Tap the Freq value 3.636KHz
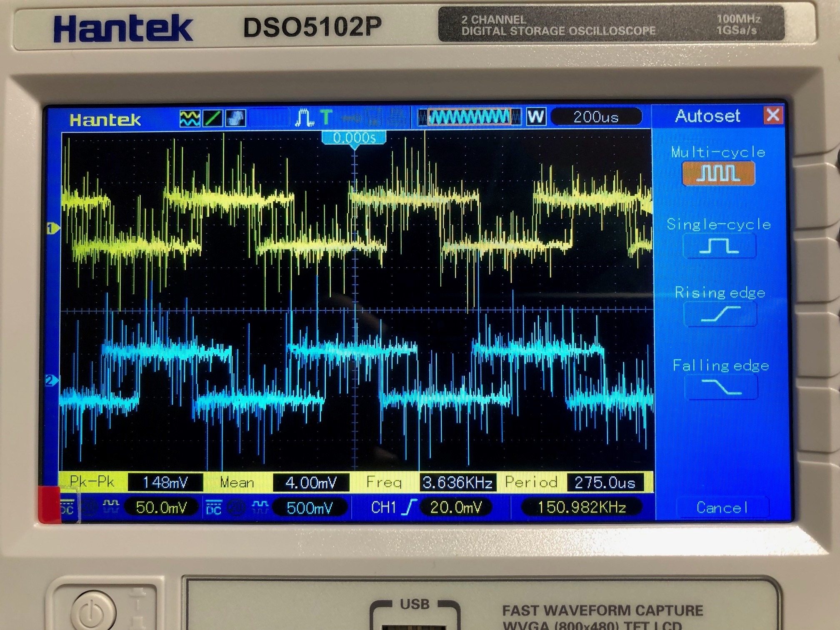The image size is (840, 630). [x=457, y=483]
